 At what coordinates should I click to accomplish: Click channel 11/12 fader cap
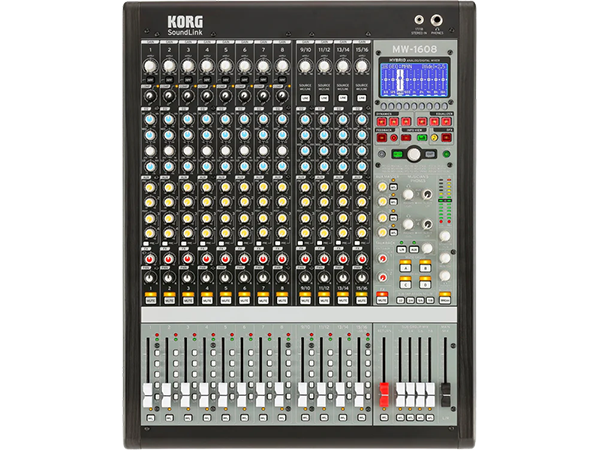pos(321,395)
